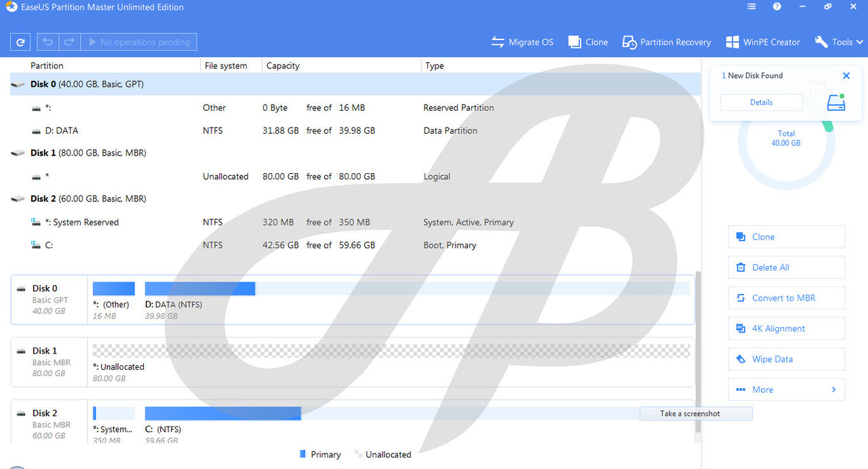Open WinPE Creator

(763, 42)
